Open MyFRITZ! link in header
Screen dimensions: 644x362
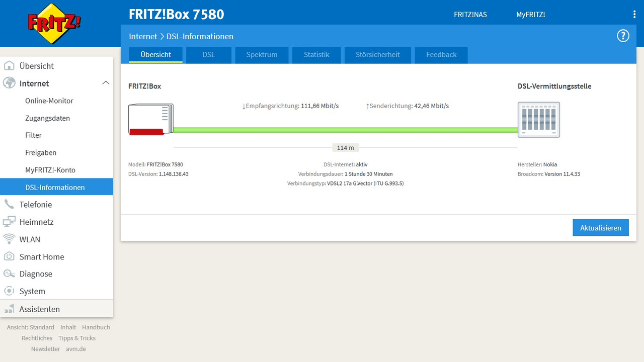[x=531, y=15]
